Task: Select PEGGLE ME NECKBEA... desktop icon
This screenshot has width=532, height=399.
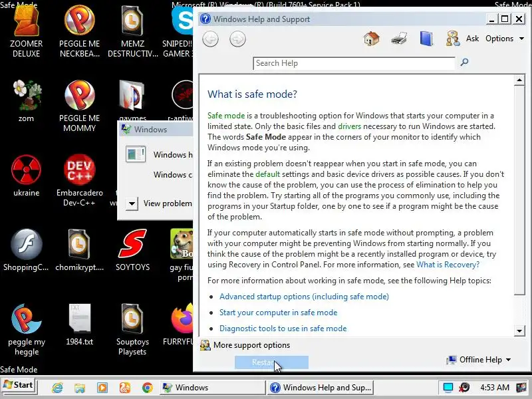Action: click(x=79, y=32)
